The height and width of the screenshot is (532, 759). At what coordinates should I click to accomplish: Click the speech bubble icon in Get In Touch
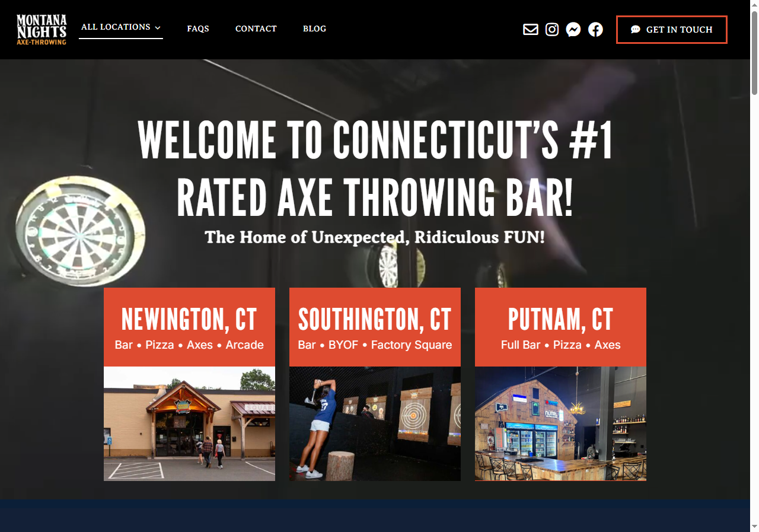pyautogui.click(x=635, y=30)
